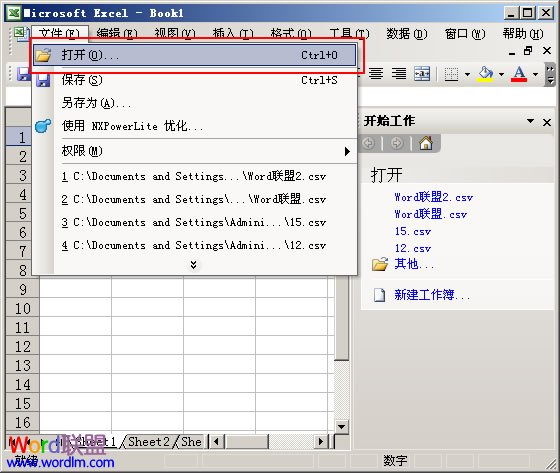Screen dimensions: 560x473
Task: Select 另存为(A)... menu entry
Action: 195,103
